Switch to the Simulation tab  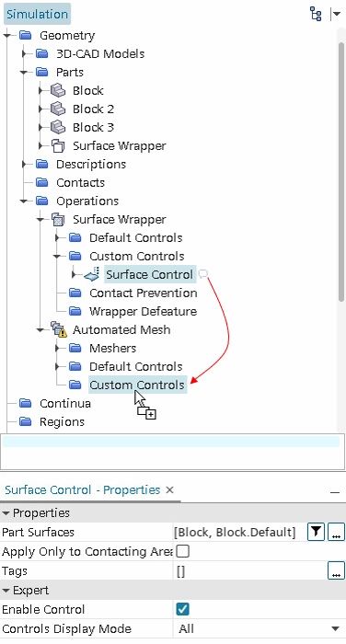pos(38,14)
